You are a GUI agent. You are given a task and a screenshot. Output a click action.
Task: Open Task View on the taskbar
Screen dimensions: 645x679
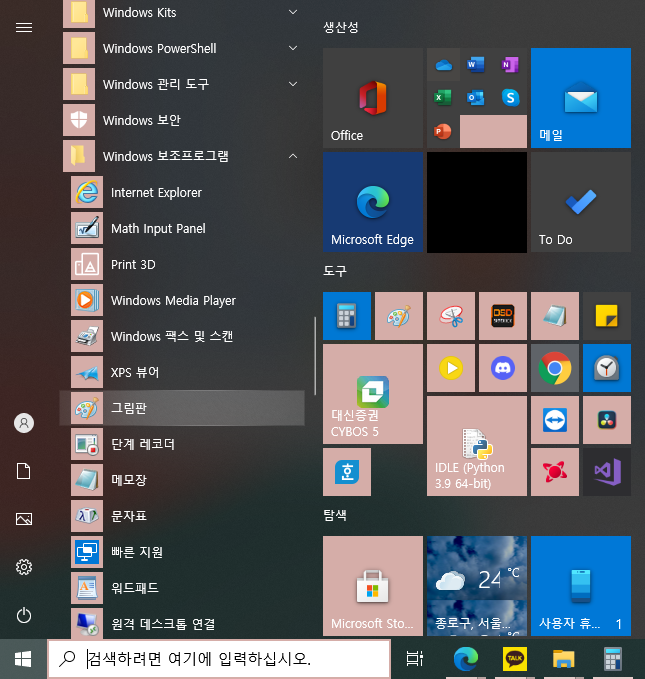click(415, 659)
